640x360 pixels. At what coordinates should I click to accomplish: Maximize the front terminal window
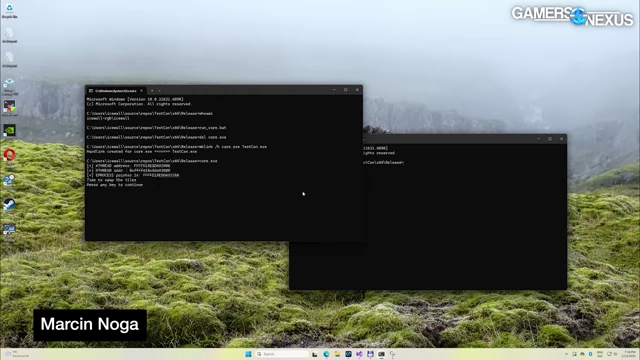pyautogui.click(x=346, y=90)
